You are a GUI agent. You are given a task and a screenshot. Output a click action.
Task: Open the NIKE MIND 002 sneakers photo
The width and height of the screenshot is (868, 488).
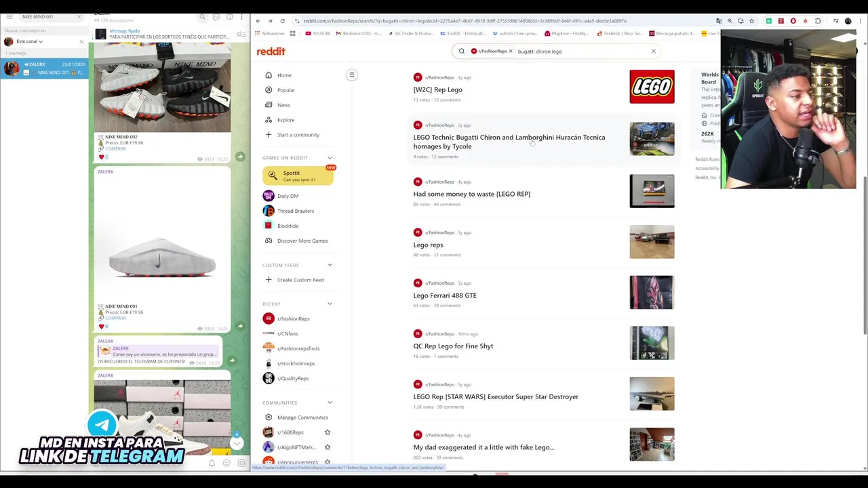pyautogui.click(x=162, y=87)
